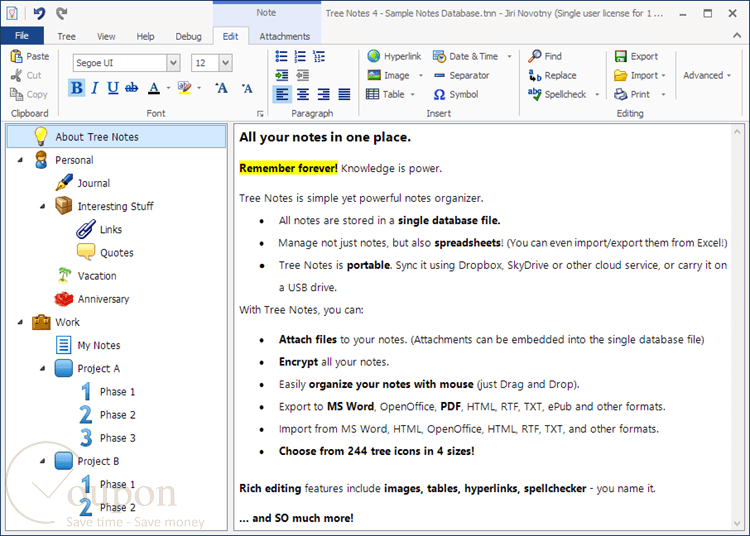
Task: Insert a Hyperlink
Action: pyautogui.click(x=394, y=56)
